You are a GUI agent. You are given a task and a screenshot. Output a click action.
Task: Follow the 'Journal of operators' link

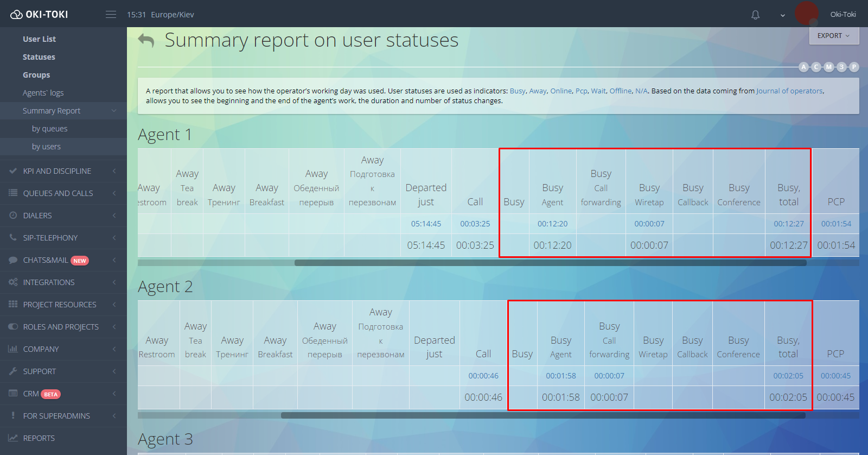click(x=789, y=91)
